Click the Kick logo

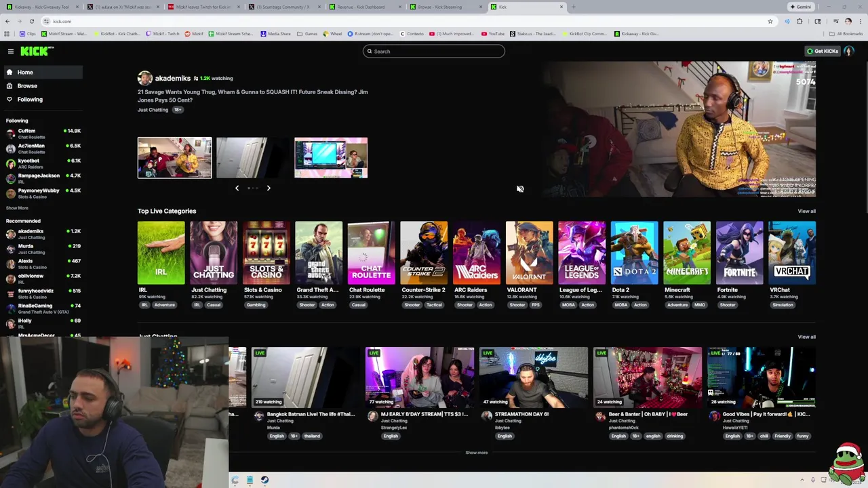(x=37, y=51)
